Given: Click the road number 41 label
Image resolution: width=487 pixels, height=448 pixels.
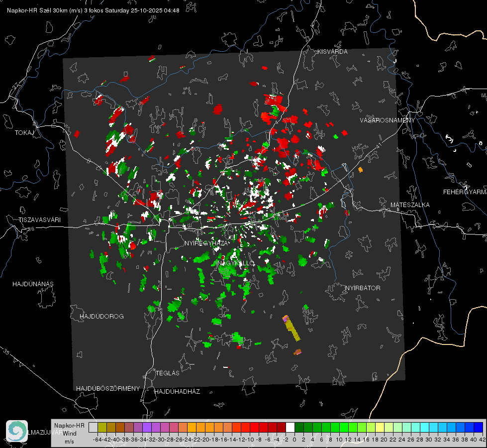Looking at the screenshot, I should (378, 145).
